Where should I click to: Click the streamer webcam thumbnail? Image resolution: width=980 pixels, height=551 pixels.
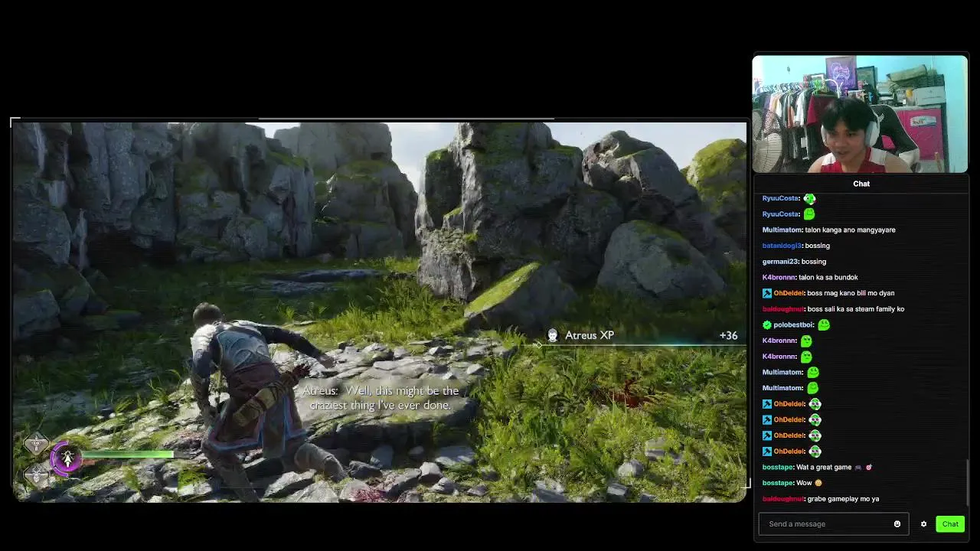[860, 114]
